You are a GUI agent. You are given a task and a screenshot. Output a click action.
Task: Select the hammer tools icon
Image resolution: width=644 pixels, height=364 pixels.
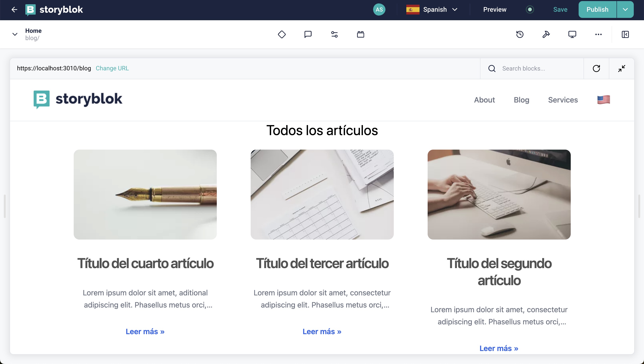[546, 34]
